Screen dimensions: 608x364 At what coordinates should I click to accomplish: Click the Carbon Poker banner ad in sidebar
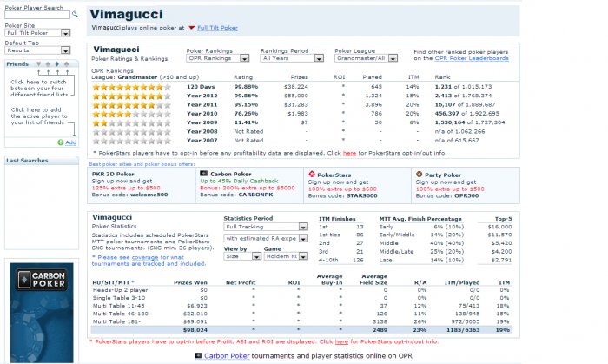[x=42, y=313]
